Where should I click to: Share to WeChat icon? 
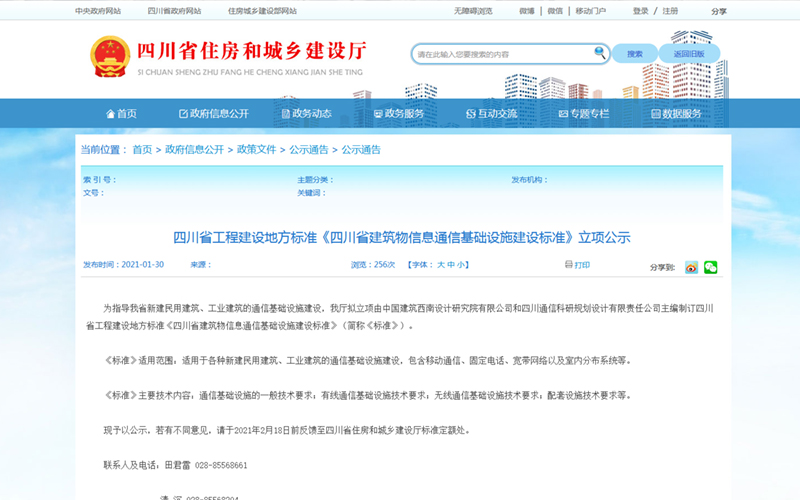pos(710,267)
